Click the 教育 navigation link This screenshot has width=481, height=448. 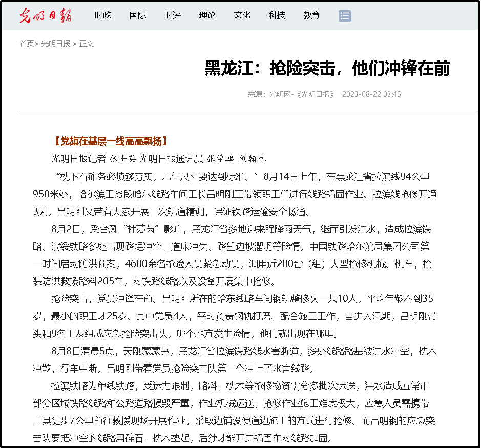pos(311,15)
